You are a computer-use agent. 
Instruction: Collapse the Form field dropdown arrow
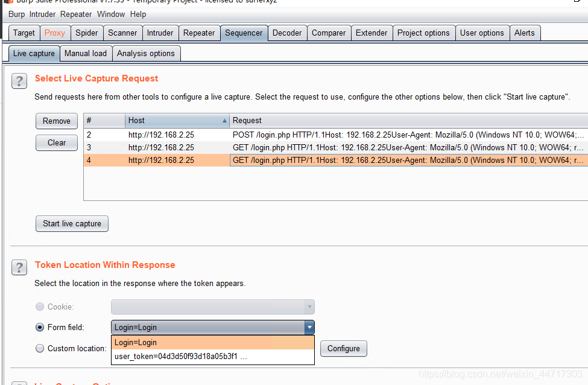[x=309, y=327]
